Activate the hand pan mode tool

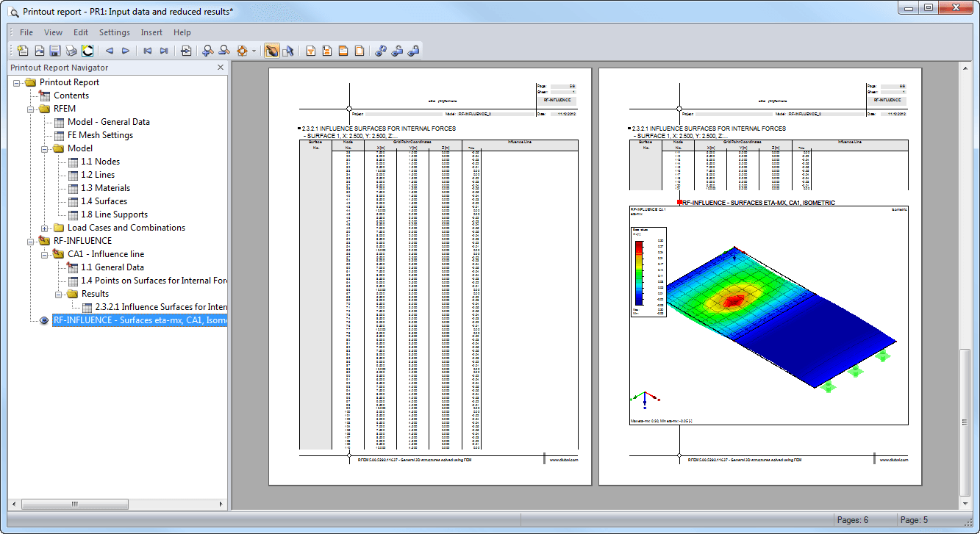271,51
